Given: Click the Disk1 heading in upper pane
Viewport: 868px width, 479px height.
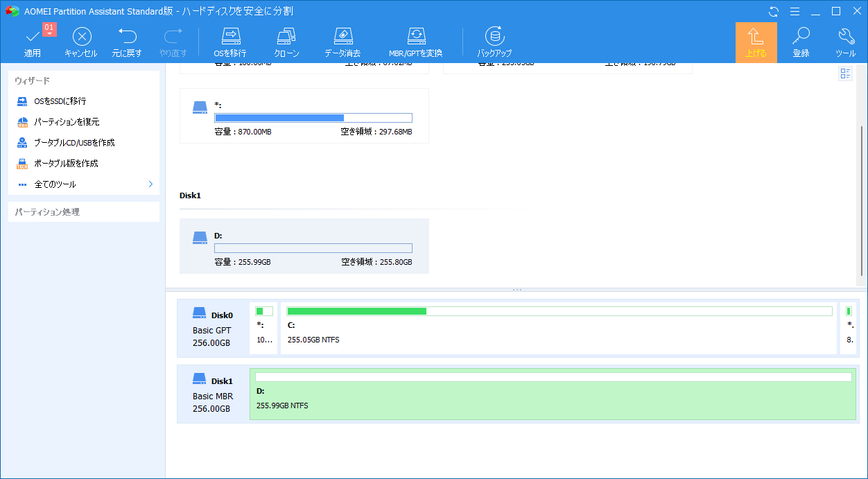Looking at the screenshot, I should (190, 195).
